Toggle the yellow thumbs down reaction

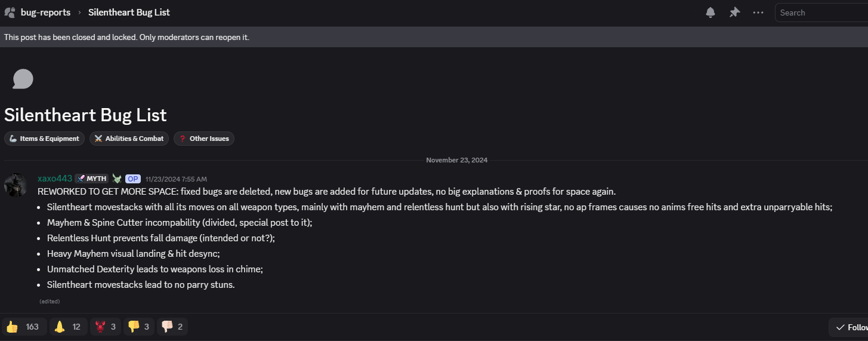(140, 327)
